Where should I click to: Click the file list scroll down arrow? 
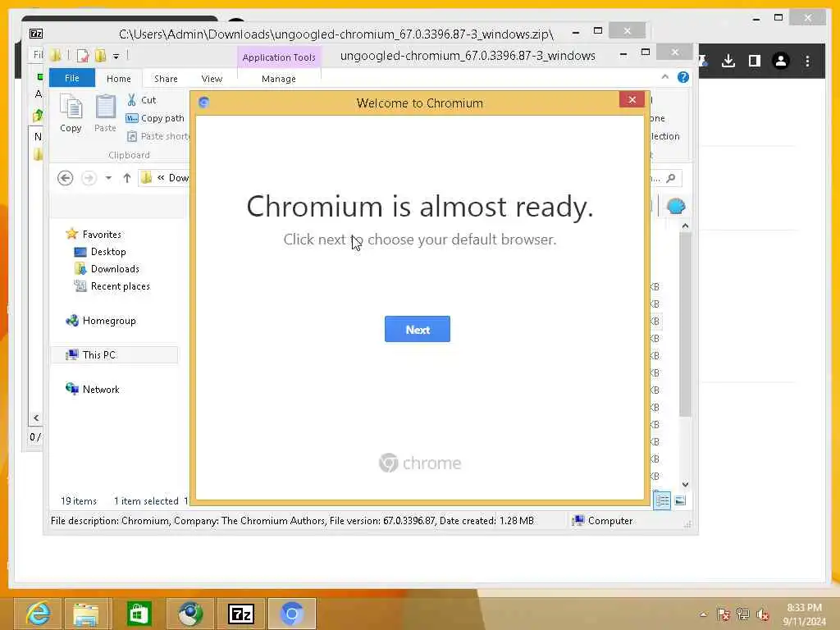[685, 484]
